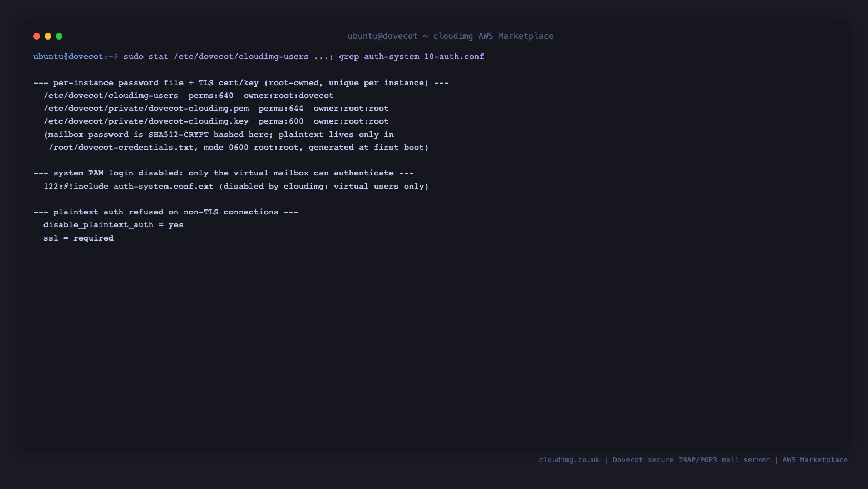Viewport: 868px width, 489px height.
Task: Click 'AWS Marketplace' at the footer end
Action: click(x=815, y=460)
